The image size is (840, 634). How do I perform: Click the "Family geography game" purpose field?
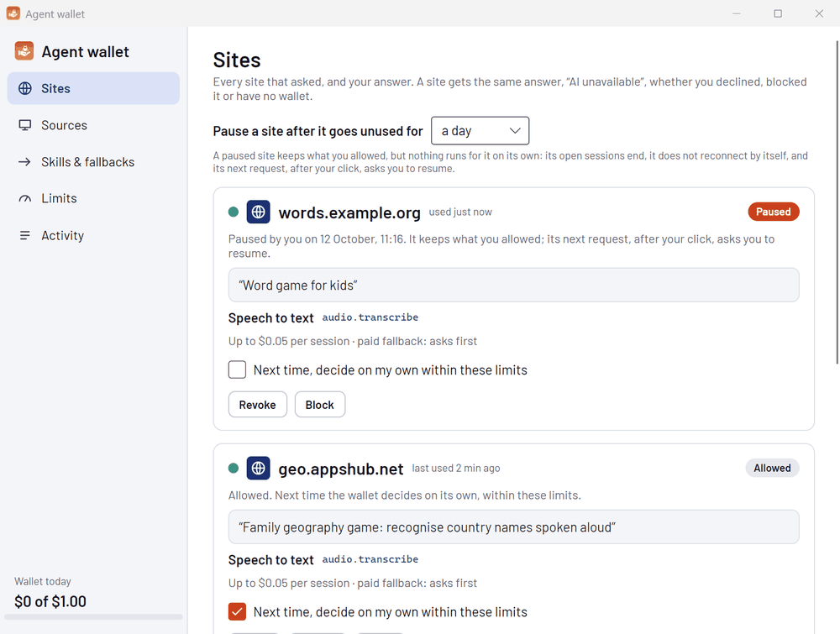point(514,527)
